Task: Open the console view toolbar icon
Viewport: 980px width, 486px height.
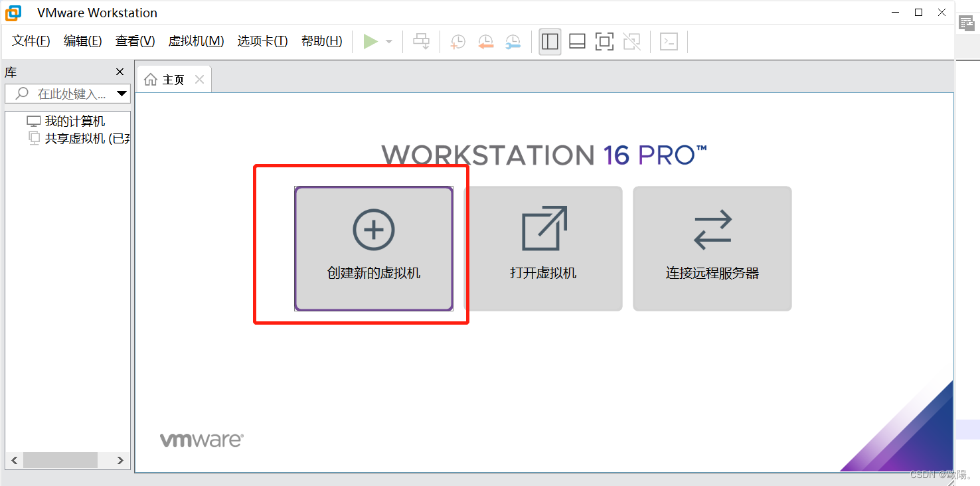Action: [x=669, y=42]
